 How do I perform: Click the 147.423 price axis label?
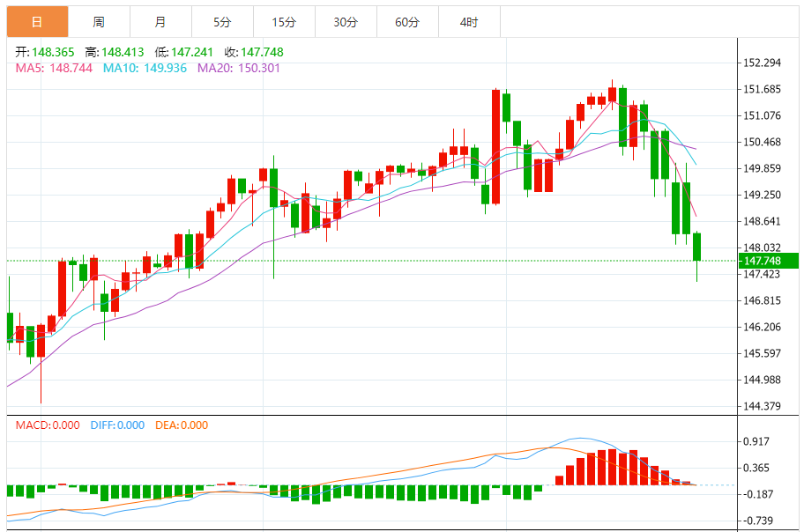(x=762, y=274)
